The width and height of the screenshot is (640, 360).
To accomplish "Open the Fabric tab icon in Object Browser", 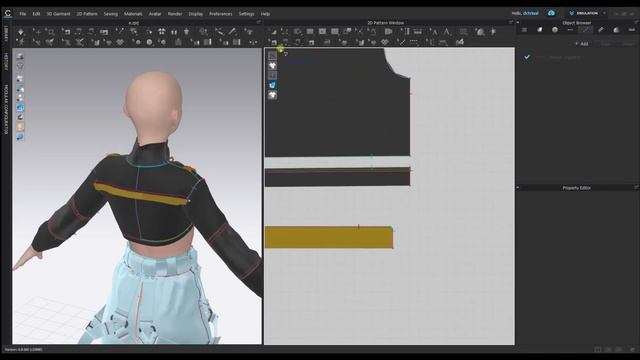I will coord(540,30).
